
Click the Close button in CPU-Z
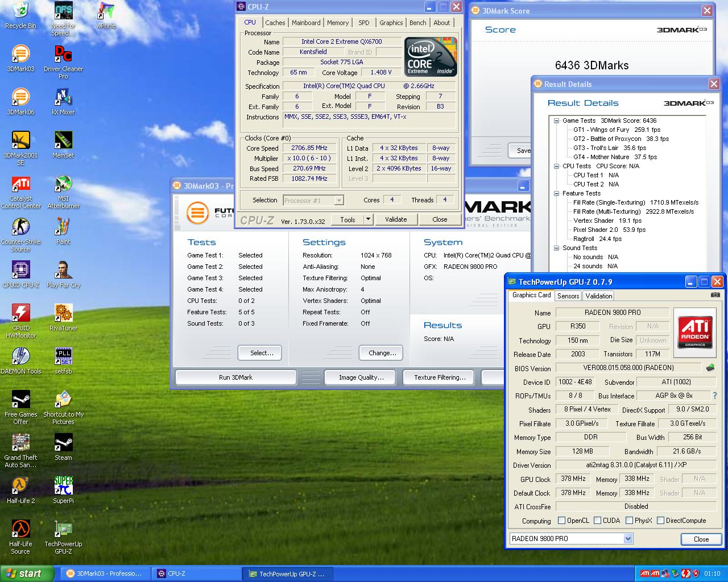[x=440, y=219]
